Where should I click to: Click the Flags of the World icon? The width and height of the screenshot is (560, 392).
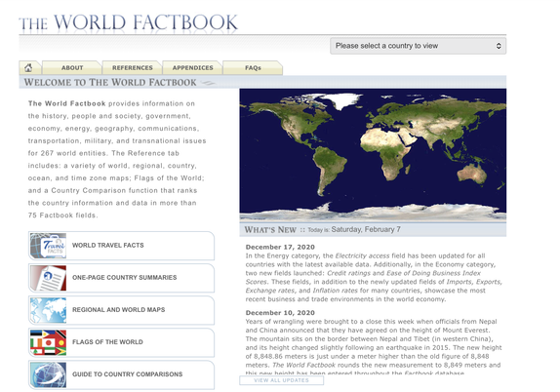(48, 342)
